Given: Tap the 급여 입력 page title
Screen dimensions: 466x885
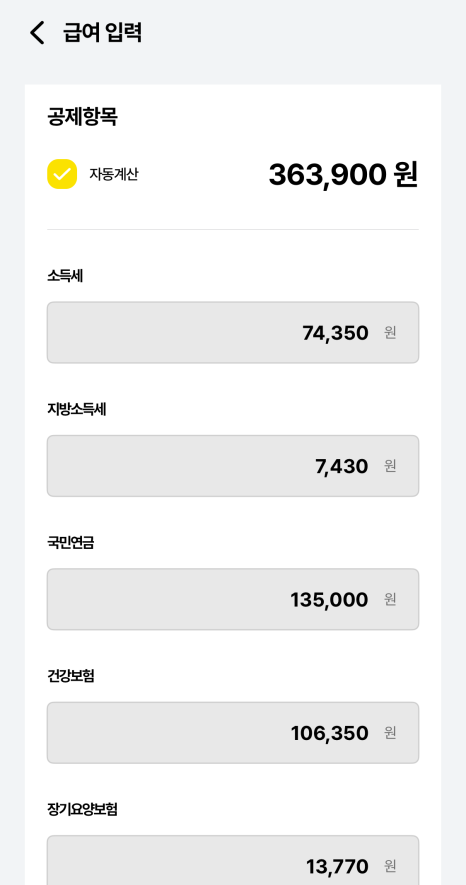Looking at the screenshot, I should (x=102, y=33).
